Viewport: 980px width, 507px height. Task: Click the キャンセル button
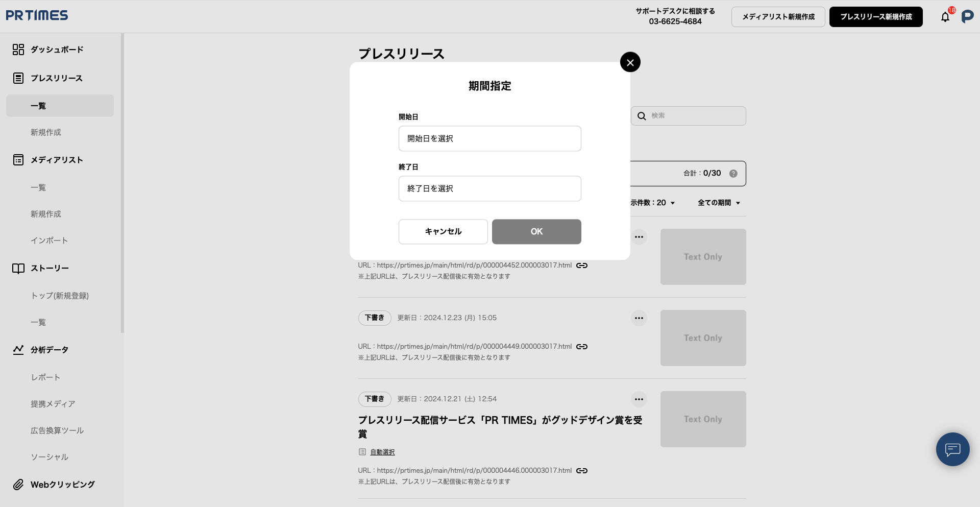(443, 232)
